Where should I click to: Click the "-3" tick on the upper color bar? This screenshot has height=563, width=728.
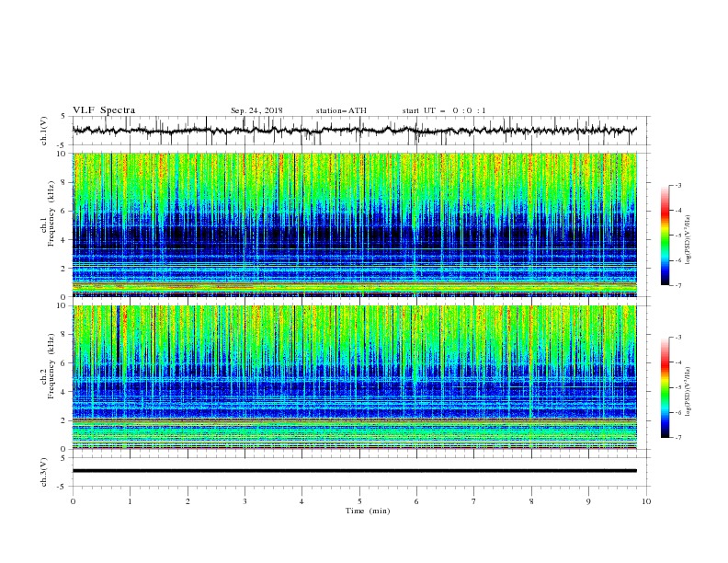point(677,185)
